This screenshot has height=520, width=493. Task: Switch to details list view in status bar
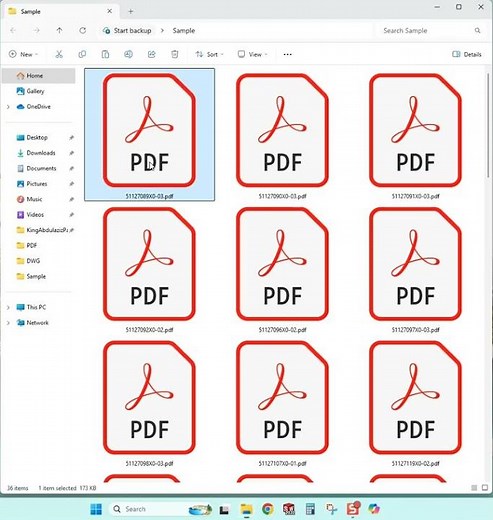[474, 488]
